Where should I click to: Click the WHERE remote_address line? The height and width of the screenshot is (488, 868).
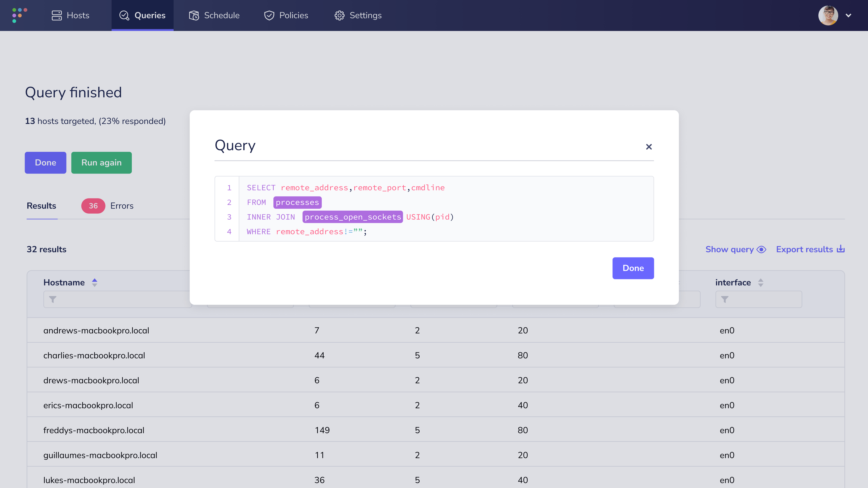tap(306, 232)
